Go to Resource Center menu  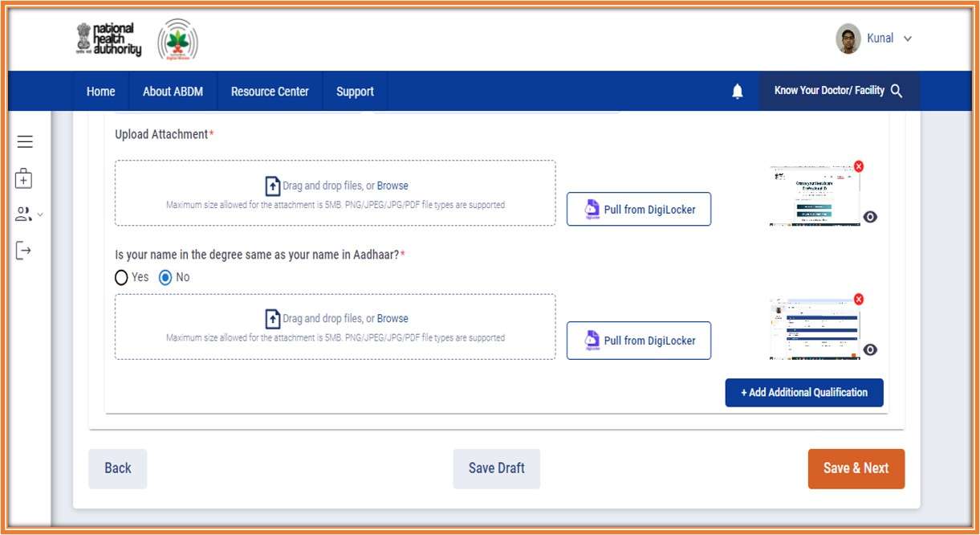(x=270, y=92)
